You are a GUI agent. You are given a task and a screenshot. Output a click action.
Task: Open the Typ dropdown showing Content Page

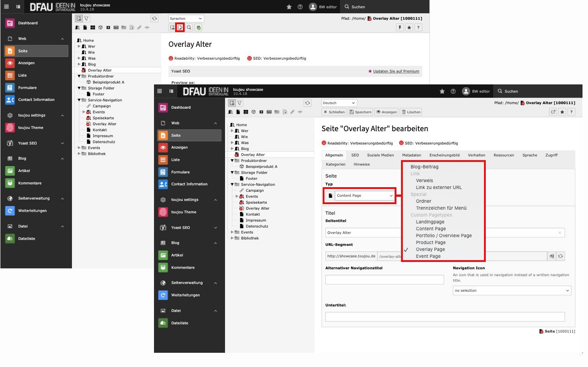(365, 195)
